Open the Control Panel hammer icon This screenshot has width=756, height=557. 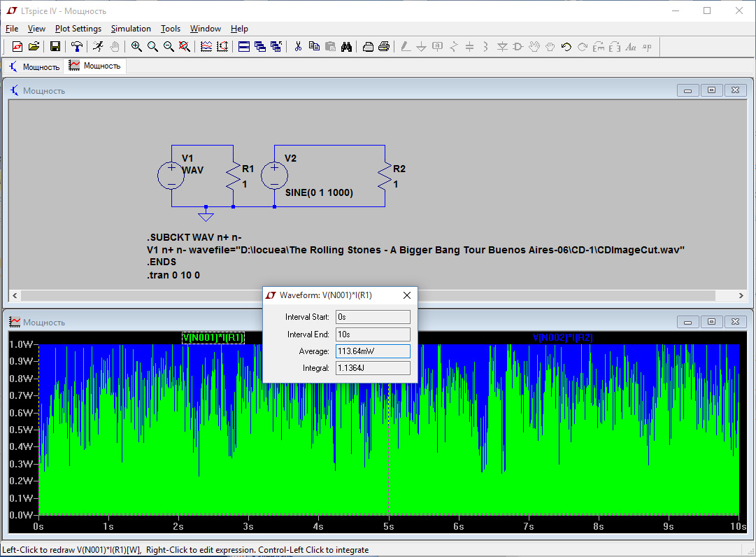coord(76,47)
